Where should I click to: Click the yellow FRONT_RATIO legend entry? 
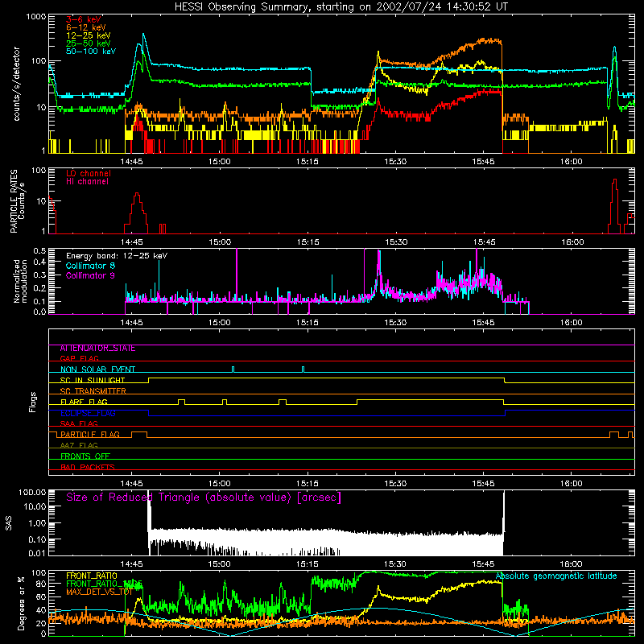click(x=92, y=576)
